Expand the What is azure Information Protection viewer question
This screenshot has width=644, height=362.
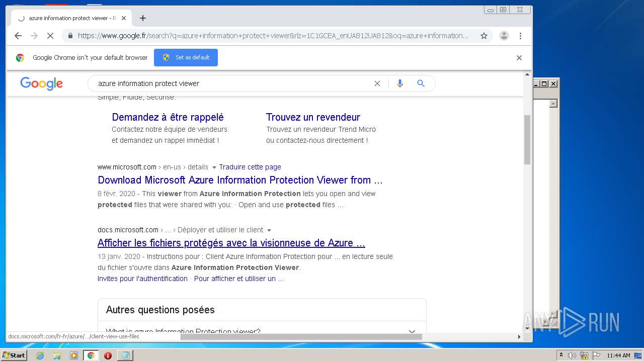coord(262,331)
